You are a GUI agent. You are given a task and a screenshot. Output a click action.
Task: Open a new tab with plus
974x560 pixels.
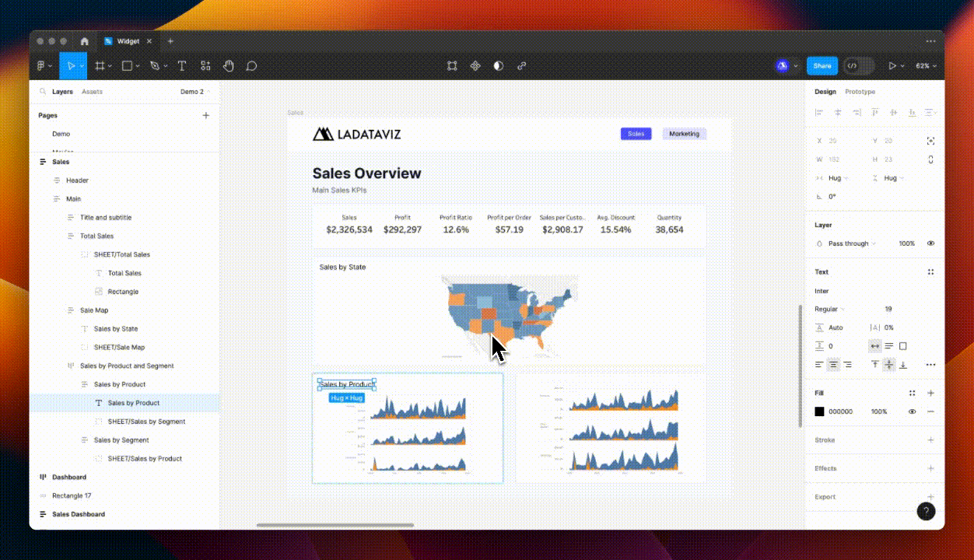170,41
